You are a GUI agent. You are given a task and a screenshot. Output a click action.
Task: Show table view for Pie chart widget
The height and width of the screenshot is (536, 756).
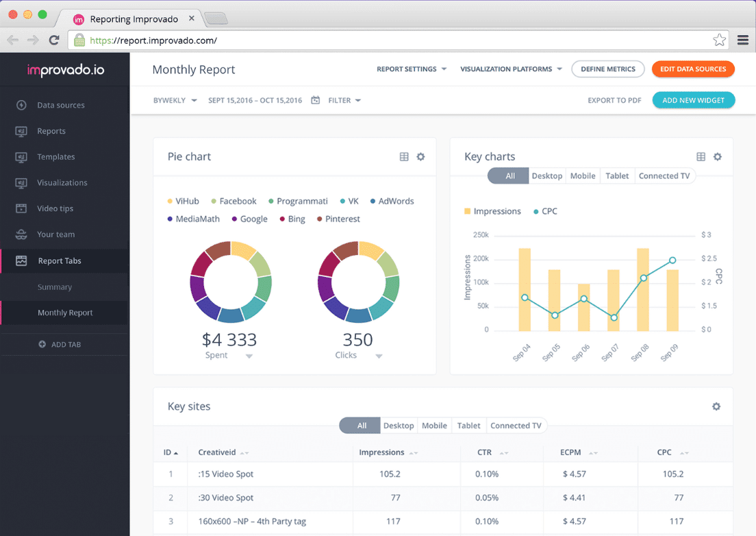point(404,157)
